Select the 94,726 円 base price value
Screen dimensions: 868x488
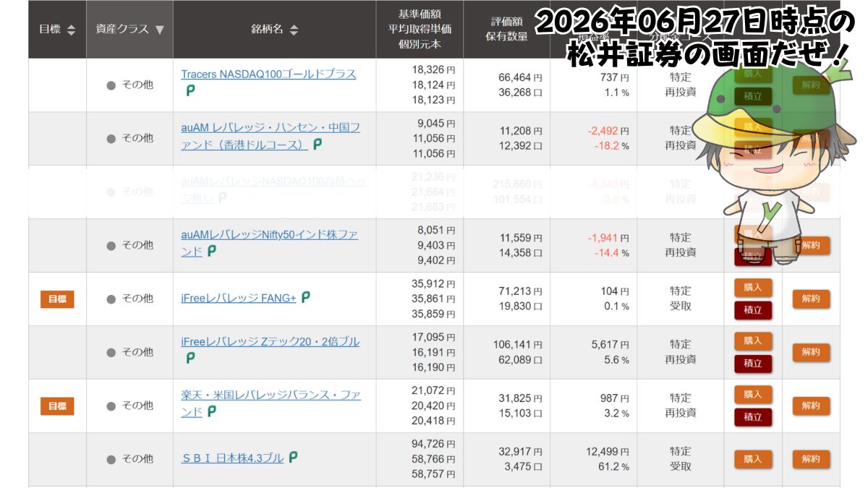(433, 443)
